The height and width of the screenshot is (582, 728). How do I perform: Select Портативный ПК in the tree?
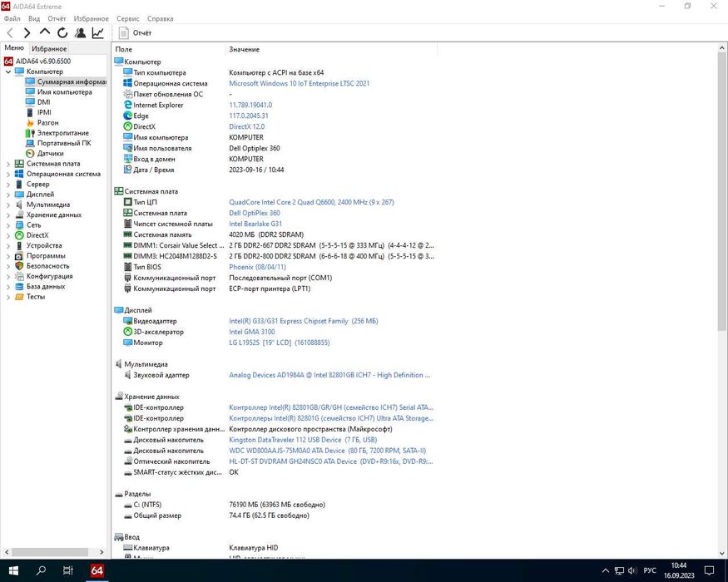click(64, 143)
